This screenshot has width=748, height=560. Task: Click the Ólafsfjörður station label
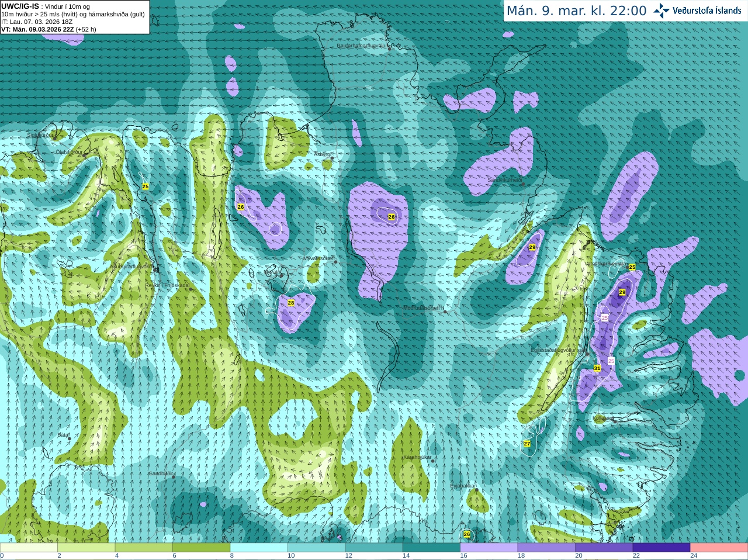pyautogui.click(x=69, y=152)
